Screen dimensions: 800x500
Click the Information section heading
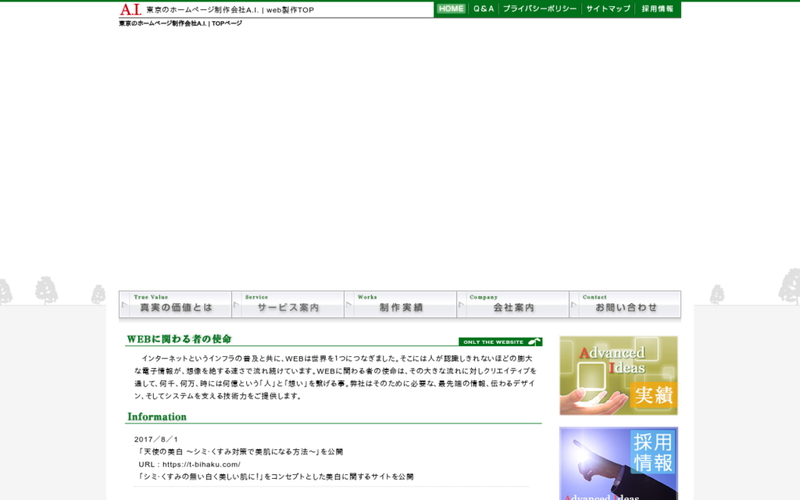click(x=157, y=417)
